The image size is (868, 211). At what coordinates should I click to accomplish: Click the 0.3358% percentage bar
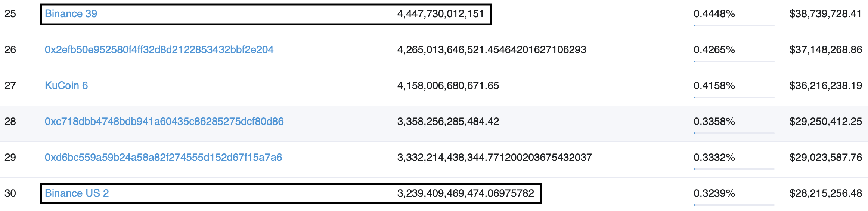click(x=734, y=133)
